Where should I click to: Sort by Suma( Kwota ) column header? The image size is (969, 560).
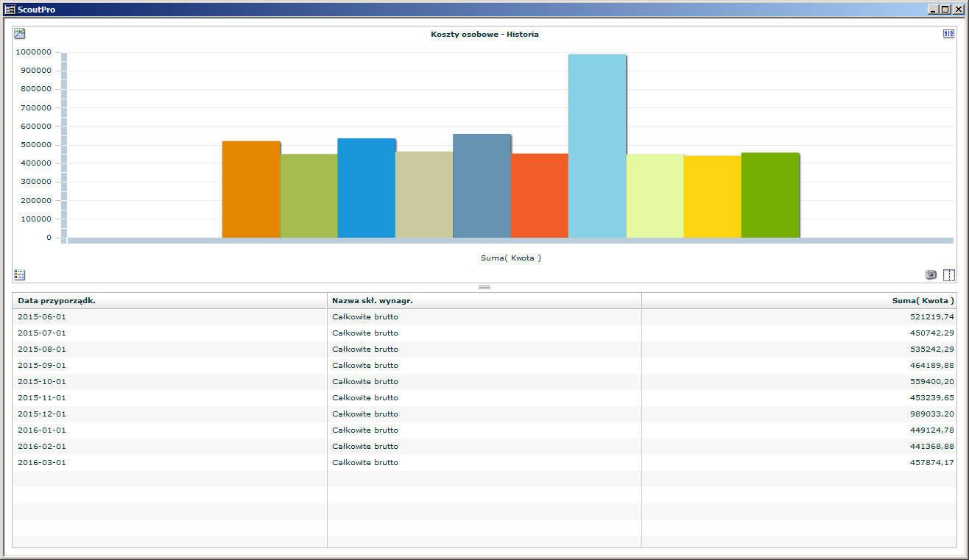click(799, 300)
